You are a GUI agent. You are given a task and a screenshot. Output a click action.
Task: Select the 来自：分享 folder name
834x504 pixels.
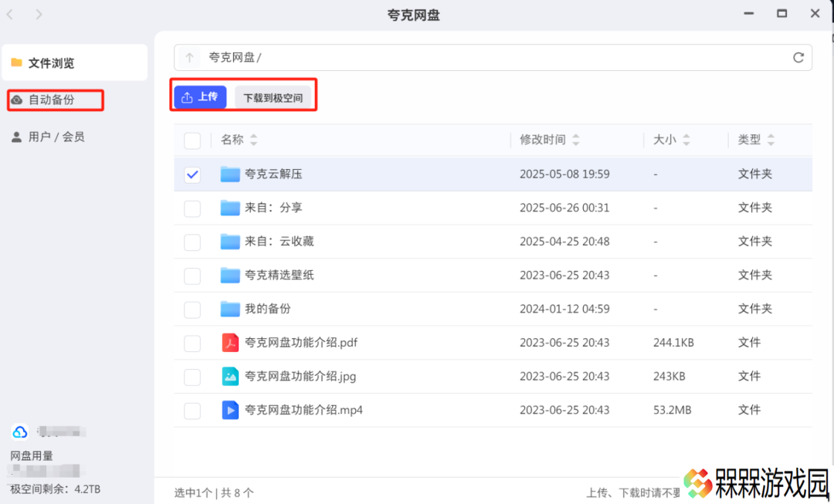273,208
